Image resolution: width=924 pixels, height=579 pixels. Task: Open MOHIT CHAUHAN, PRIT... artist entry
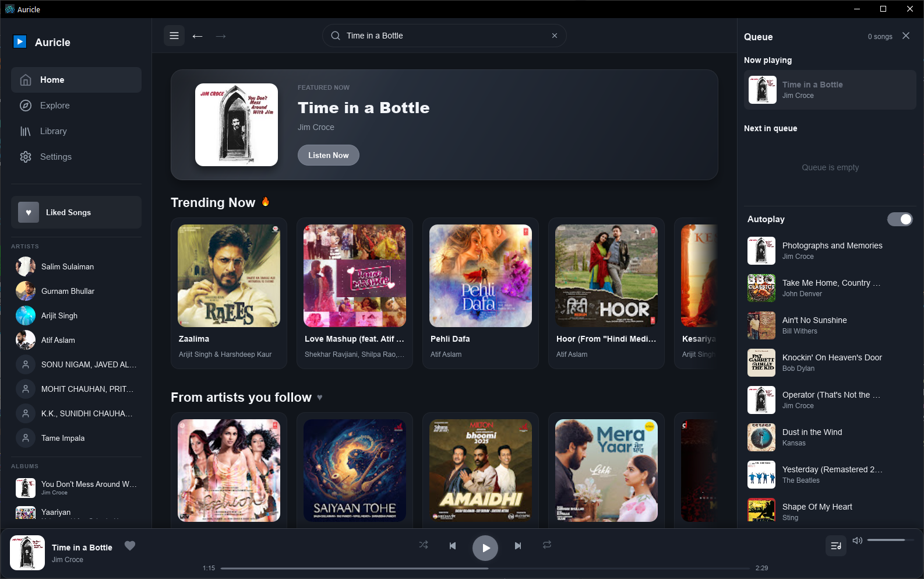point(76,389)
